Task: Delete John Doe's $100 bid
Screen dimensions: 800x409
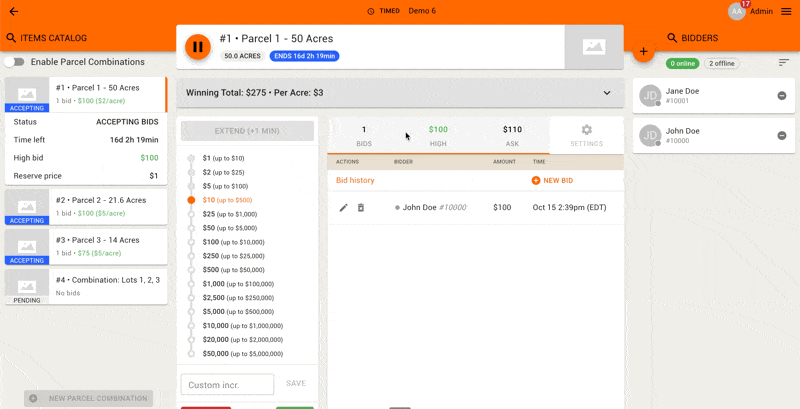Action: (x=361, y=207)
